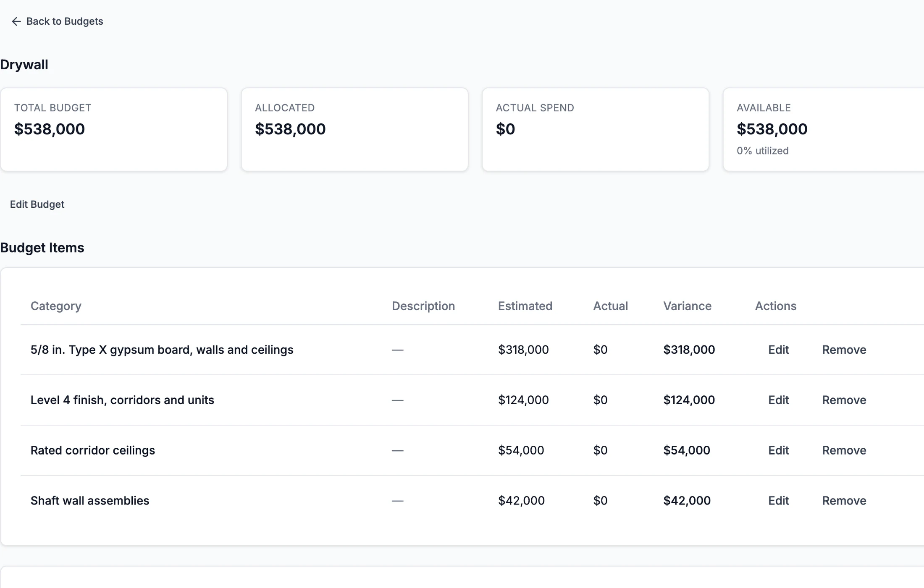Edit Level 4 finish budget item
The height and width of the screenshot is (588, 924).
[x=778, y=400]
